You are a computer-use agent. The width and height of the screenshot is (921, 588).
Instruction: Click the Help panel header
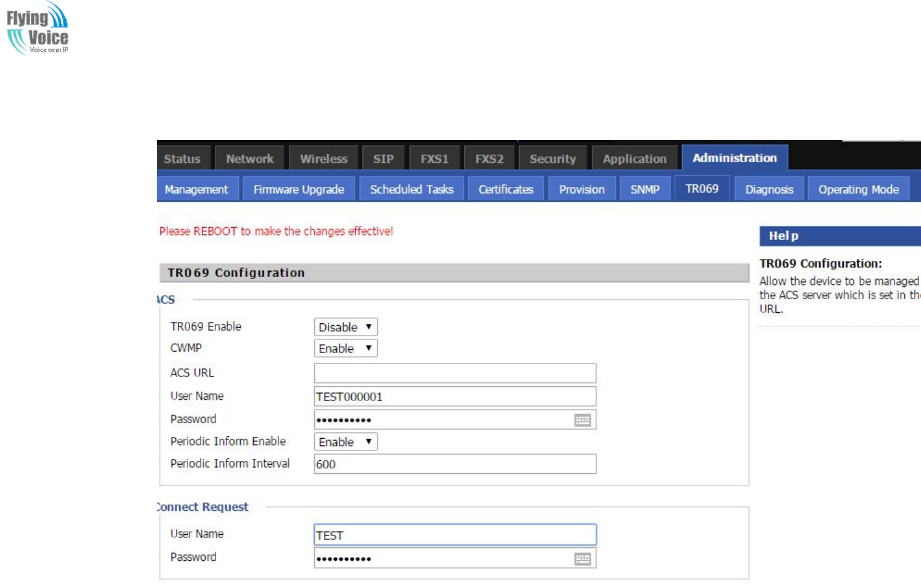pos(840,236)
